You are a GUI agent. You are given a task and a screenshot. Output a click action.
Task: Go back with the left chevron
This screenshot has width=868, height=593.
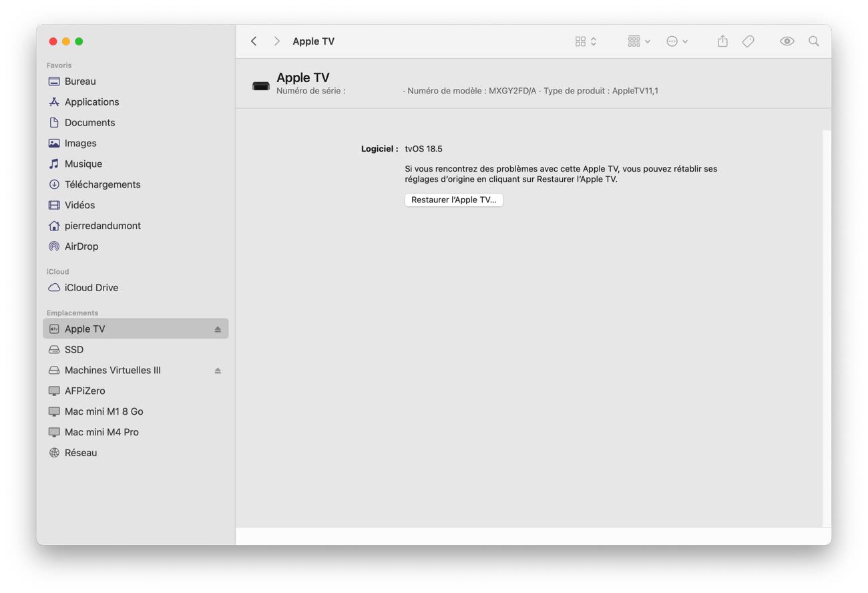(254, 41)
